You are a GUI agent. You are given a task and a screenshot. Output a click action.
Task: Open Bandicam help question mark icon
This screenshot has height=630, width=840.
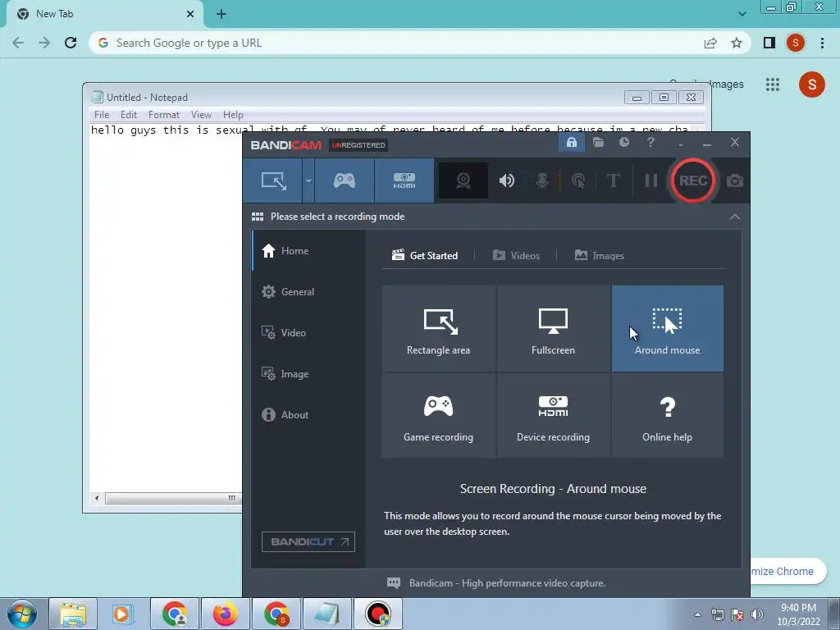651,142
